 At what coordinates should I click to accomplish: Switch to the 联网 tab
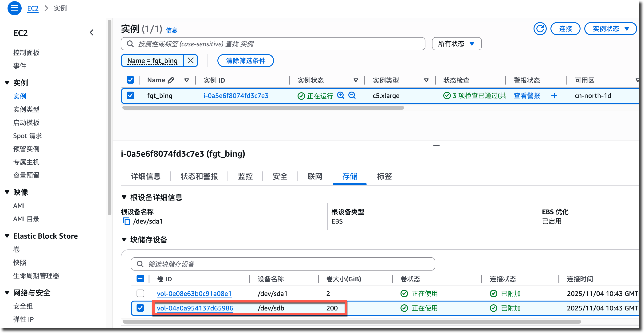tap(314, 176)
